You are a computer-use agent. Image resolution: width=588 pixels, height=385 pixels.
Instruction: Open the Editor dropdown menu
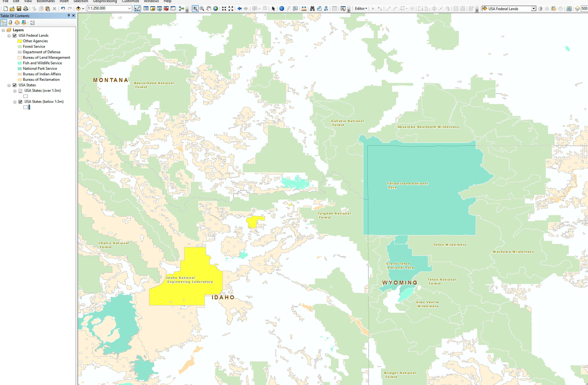[361, 9]
